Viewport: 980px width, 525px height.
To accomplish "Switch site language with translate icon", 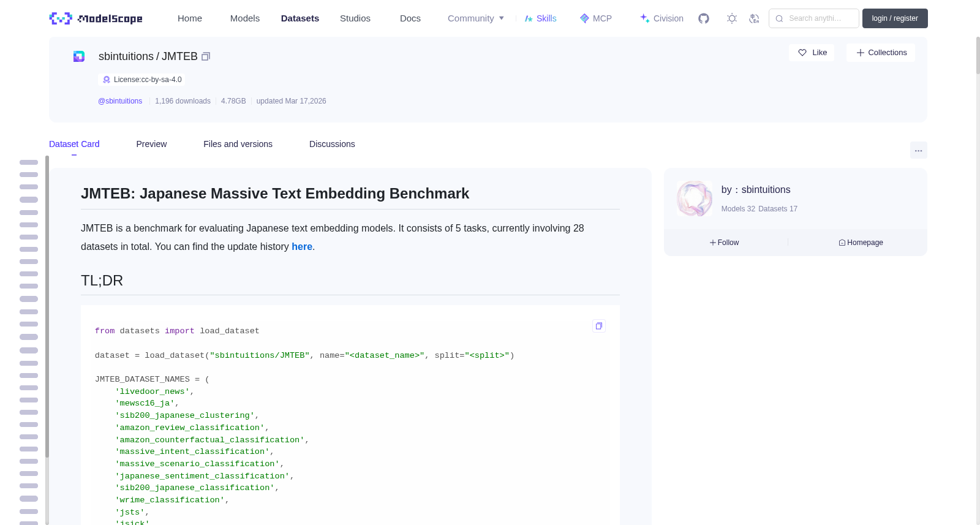I will coord(754,18).
